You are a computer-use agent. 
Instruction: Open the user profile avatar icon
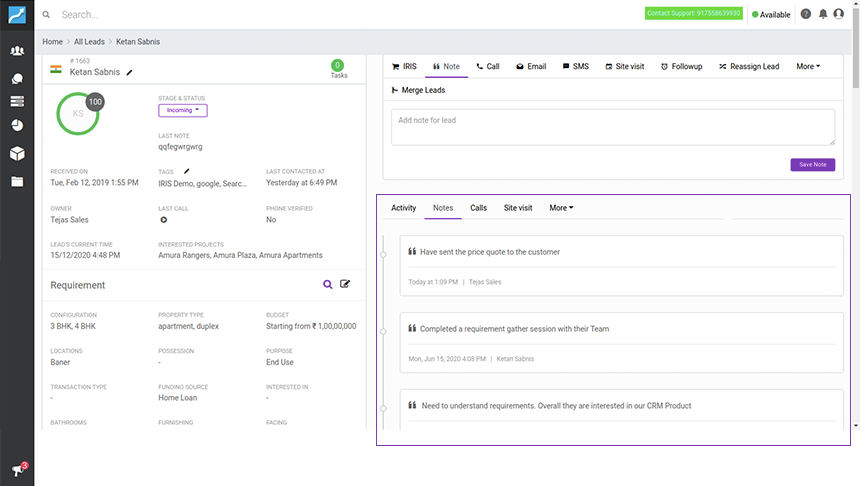tap(839, 14)
